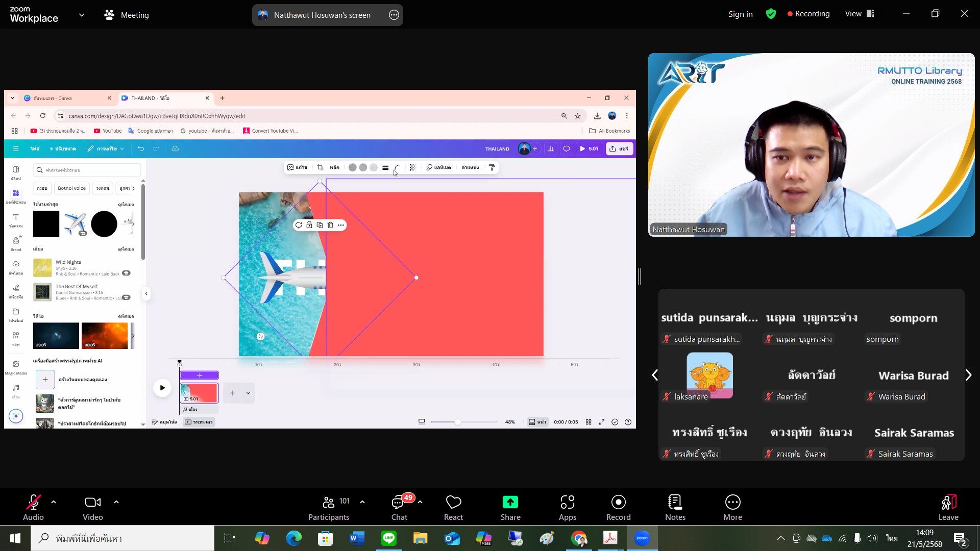
Task: Switch to grid view in Canva footer
Action: (x=589, y=422)
